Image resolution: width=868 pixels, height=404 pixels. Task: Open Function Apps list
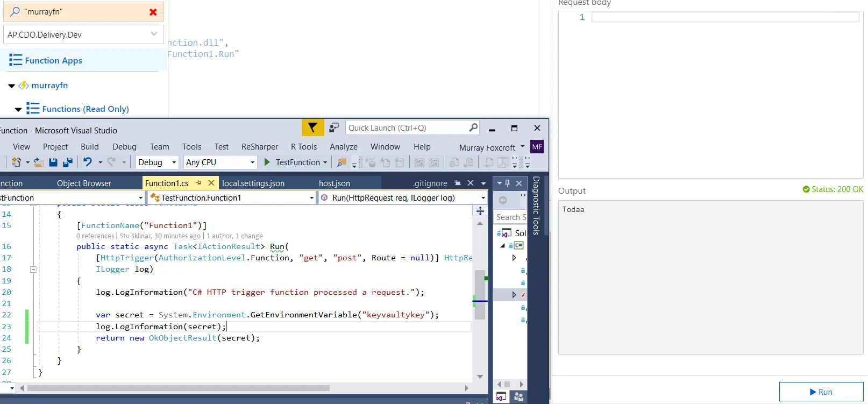point(53,60)
